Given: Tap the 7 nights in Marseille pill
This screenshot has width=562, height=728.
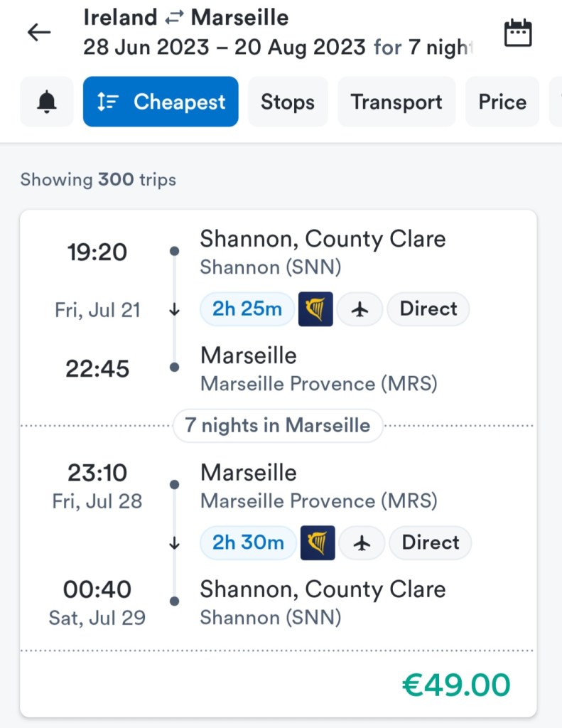Looking at the screenshot, I should coord(278,426).
